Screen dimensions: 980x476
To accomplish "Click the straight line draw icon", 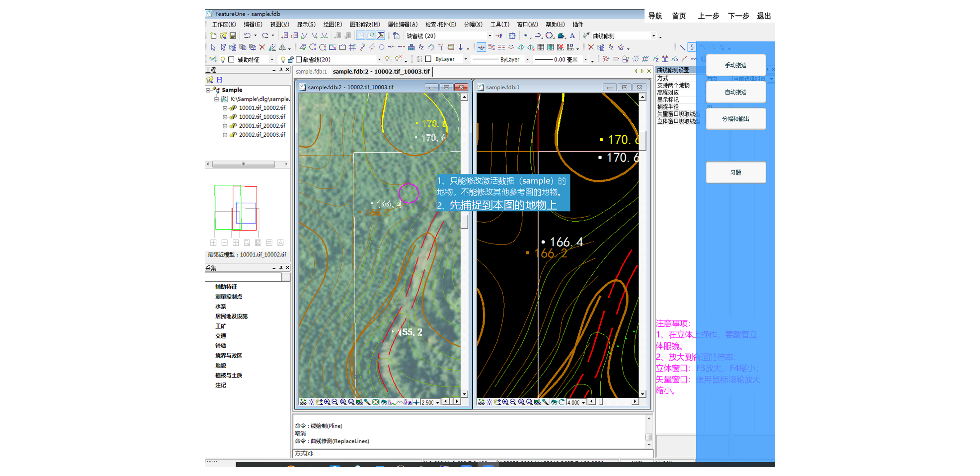I will tap(683, 47).
